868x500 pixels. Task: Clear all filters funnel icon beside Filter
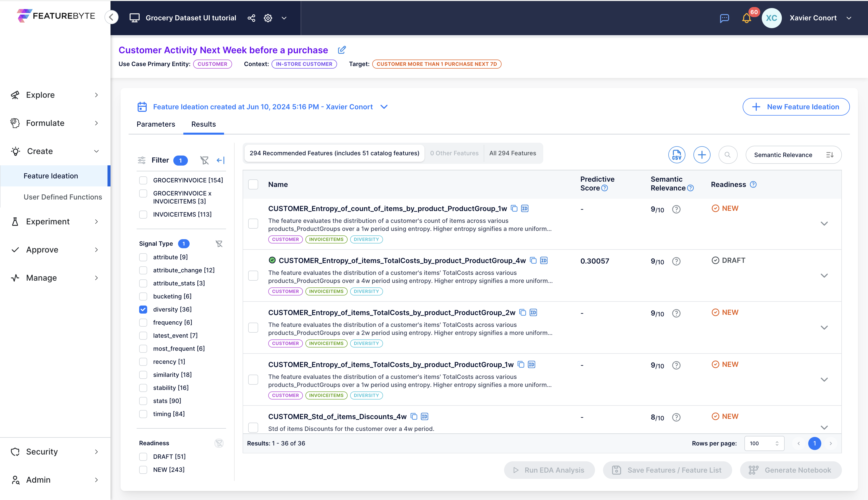pyautogui.click(x=204, y=160)
